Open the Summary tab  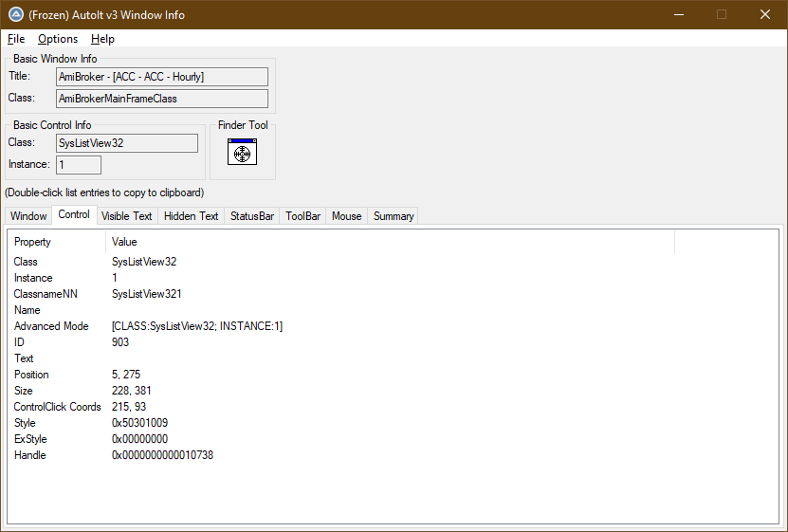(394, 216)
